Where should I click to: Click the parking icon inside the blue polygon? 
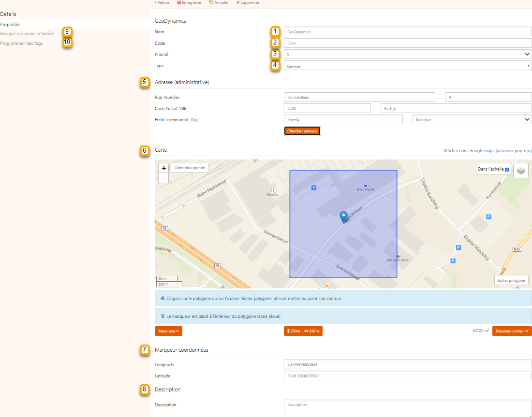[313, 187]
